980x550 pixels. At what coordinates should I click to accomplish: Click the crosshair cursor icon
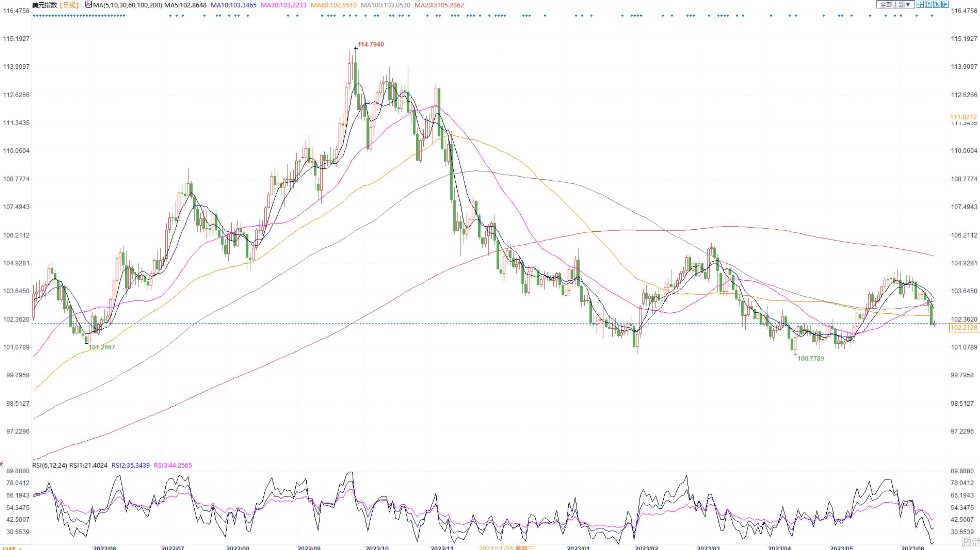tap(920, 4)
